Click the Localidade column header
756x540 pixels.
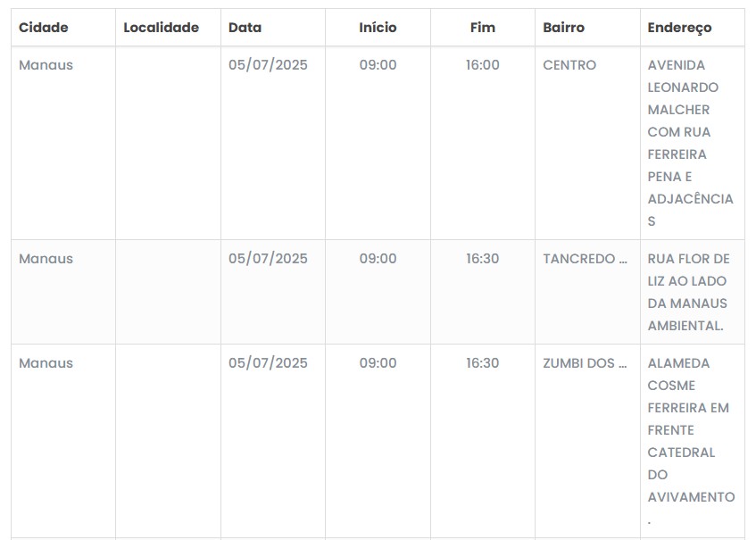[161, 28]
